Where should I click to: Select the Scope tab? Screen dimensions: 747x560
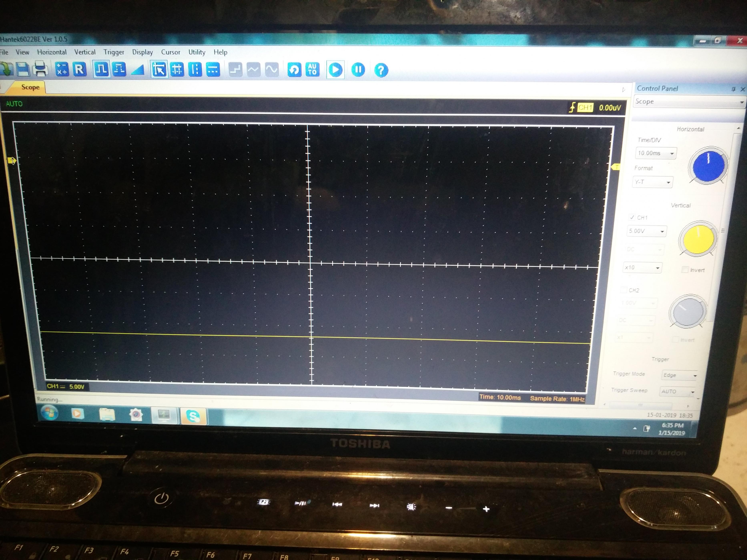point(30,87)
